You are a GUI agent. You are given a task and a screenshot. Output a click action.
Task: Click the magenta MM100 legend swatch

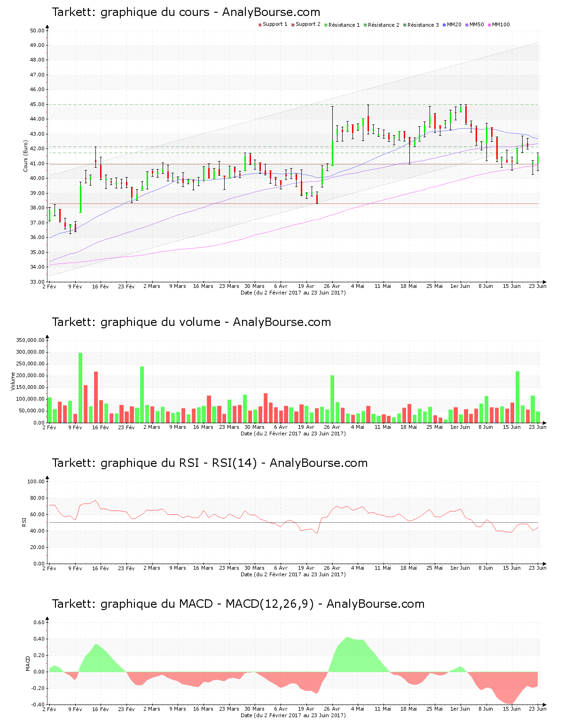[x=489, y=25]
